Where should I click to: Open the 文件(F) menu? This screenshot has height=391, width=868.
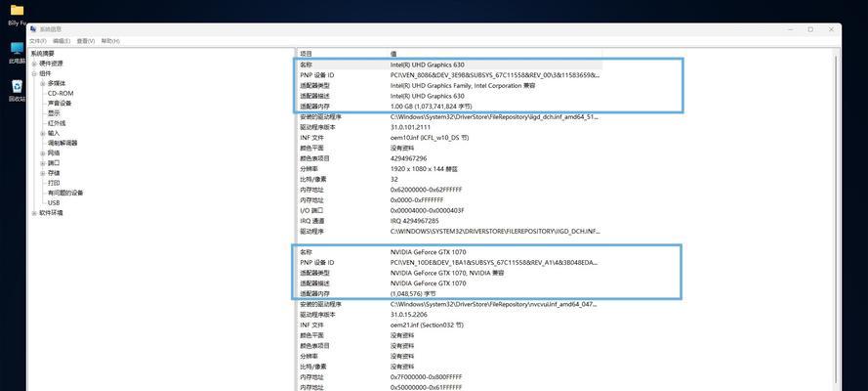[x=38, y=41]
